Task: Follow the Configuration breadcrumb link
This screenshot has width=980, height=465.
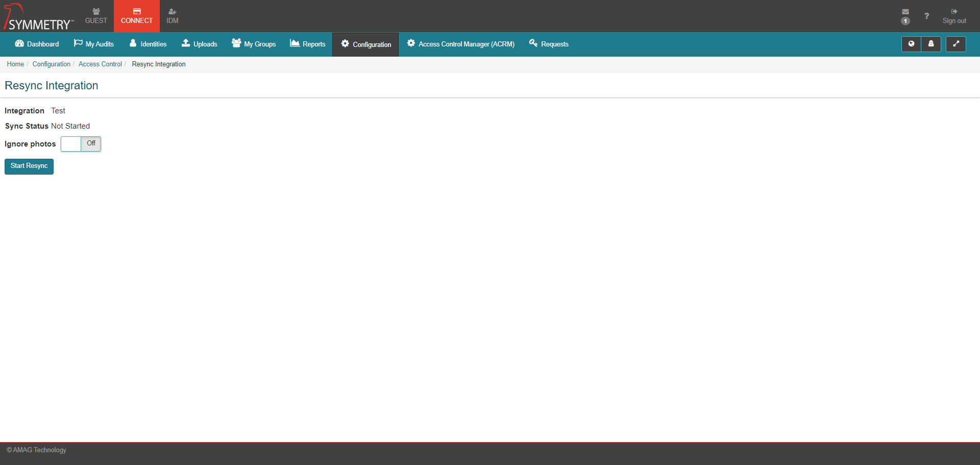Action: click(x=52, y=64)
